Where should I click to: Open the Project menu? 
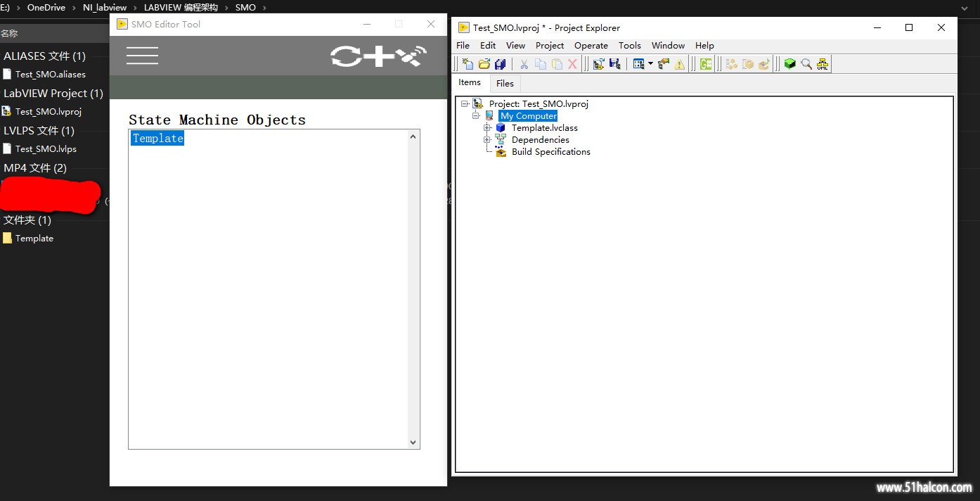550,45
